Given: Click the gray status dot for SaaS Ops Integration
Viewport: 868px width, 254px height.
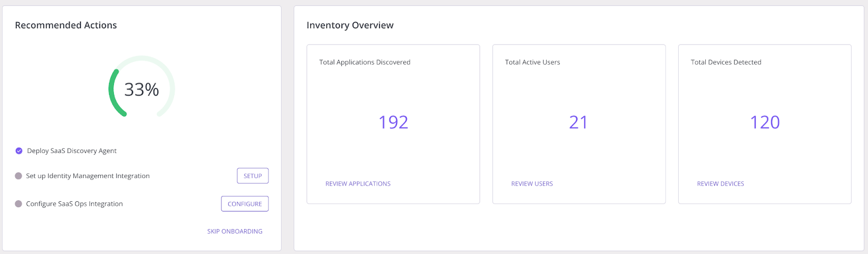Looking at the screenshot, I should [18, 204].
